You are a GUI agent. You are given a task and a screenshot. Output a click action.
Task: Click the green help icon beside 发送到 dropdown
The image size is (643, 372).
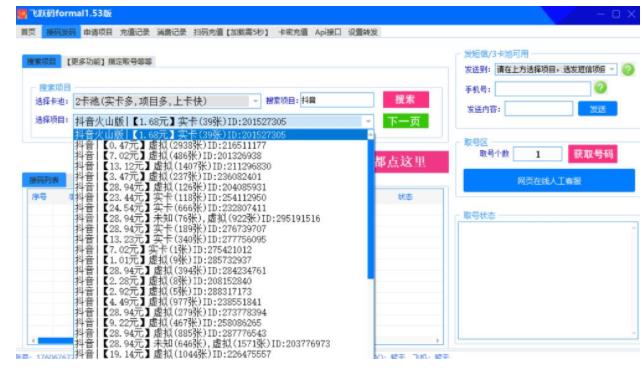coord(628,69)
